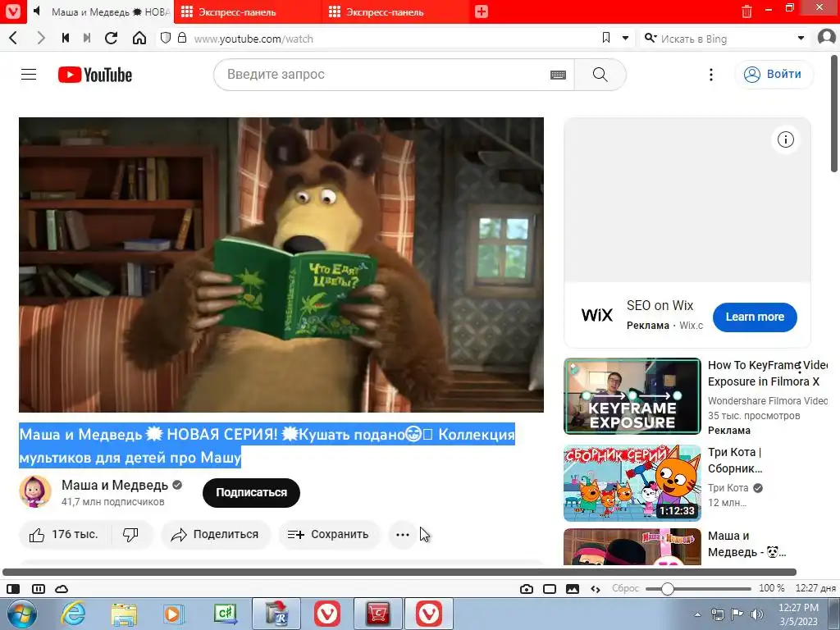Open Vivaldi sync cloud icon

tap(62, 589)
